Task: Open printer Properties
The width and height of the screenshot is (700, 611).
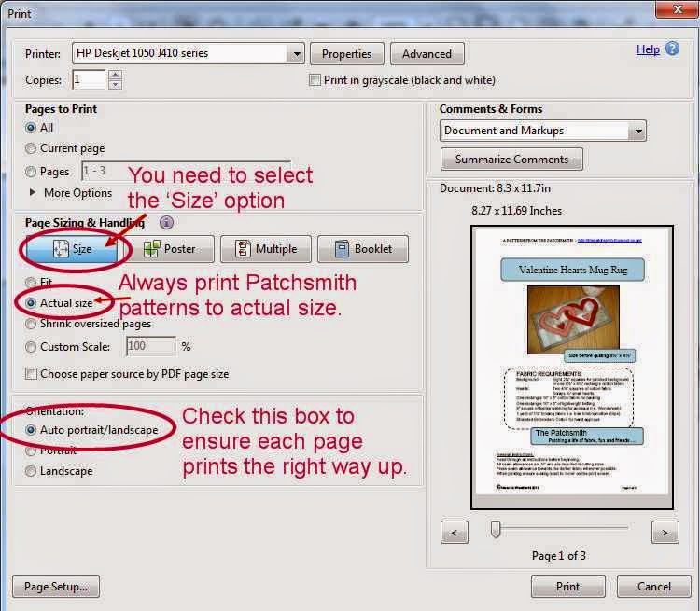Action: (347, 54)
